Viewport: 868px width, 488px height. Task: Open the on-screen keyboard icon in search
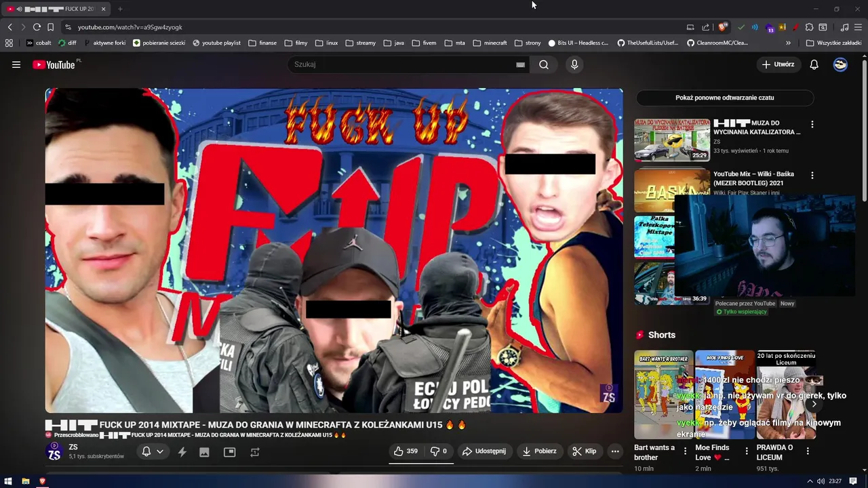(520, 64)
